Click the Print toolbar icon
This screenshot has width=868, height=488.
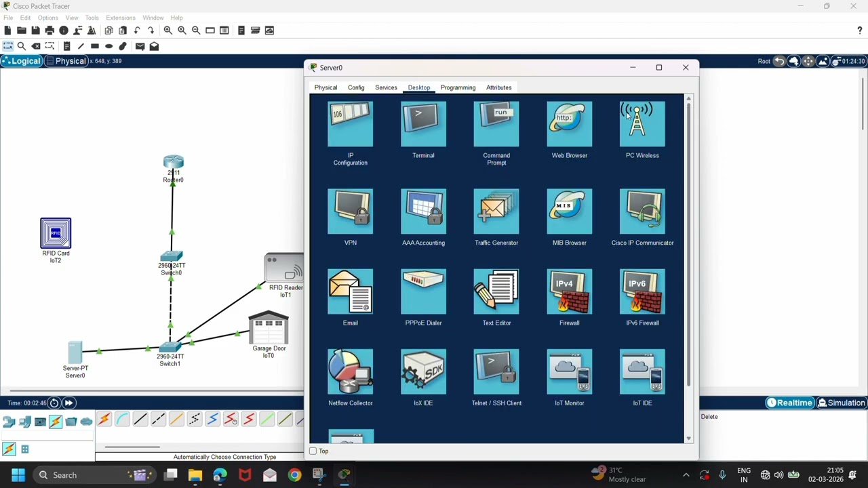[x=50, y=30]
